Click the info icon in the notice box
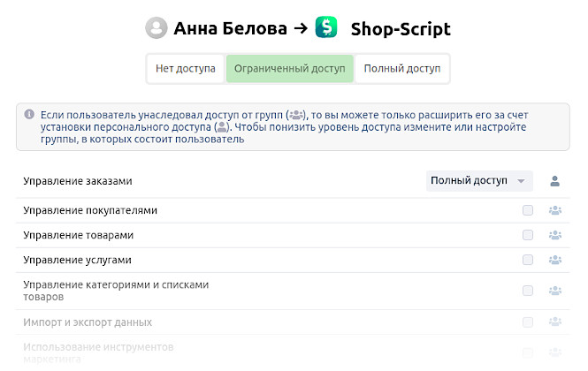The image size is (588, 371). pos(29,115)
